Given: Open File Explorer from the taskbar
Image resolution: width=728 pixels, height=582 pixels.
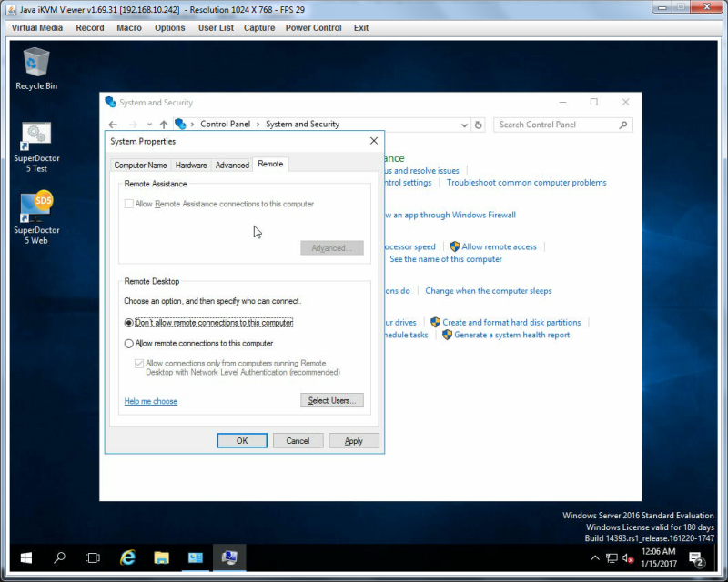Looking at the screenshot, I should (161, 557).
